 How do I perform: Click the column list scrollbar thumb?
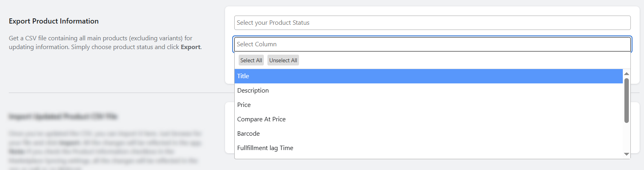click(x=626, y=101)
